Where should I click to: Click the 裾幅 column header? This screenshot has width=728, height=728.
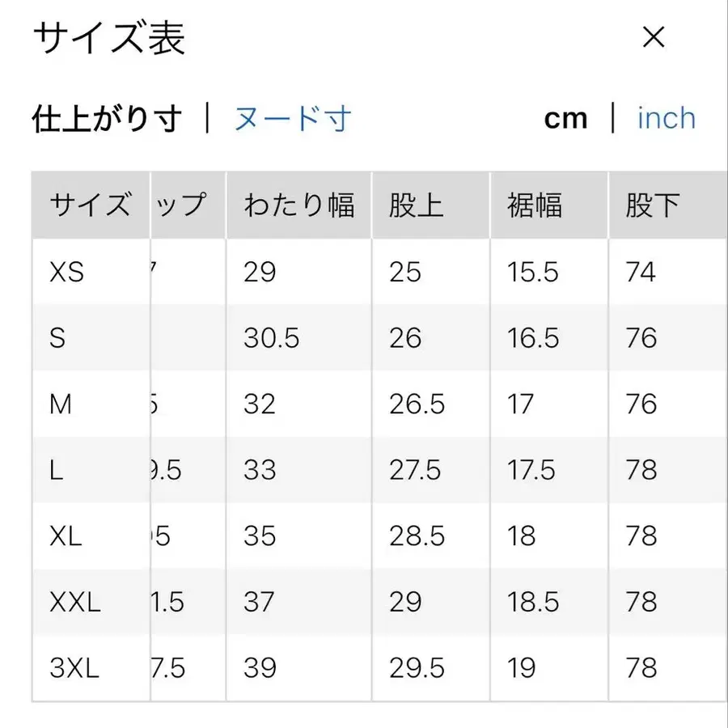[x=535, y=205]
